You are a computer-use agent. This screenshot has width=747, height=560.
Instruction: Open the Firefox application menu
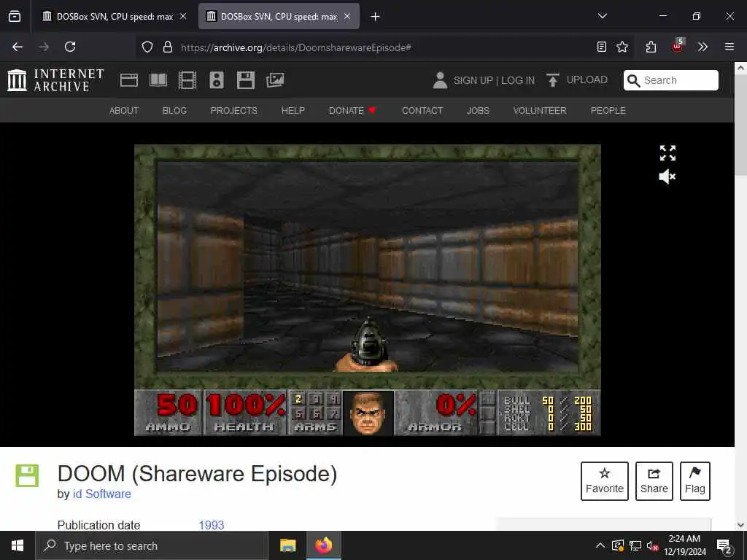point(729,47)
